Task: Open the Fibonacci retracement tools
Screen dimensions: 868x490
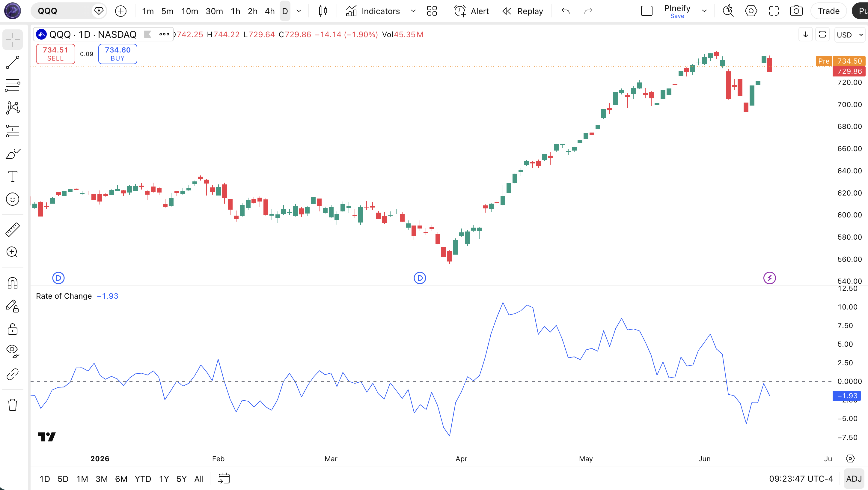Action: (x=13, y=85)
